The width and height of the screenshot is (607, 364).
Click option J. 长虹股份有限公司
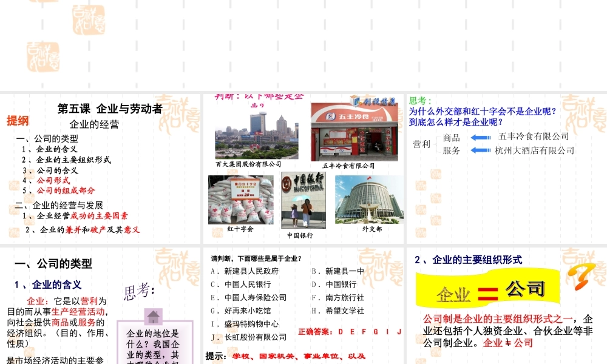(x=248, y=337)
